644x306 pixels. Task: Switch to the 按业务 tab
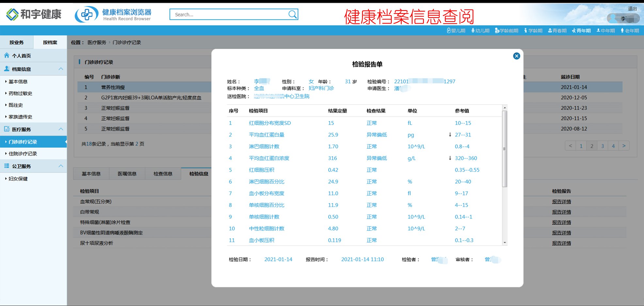tap(16, 42)
